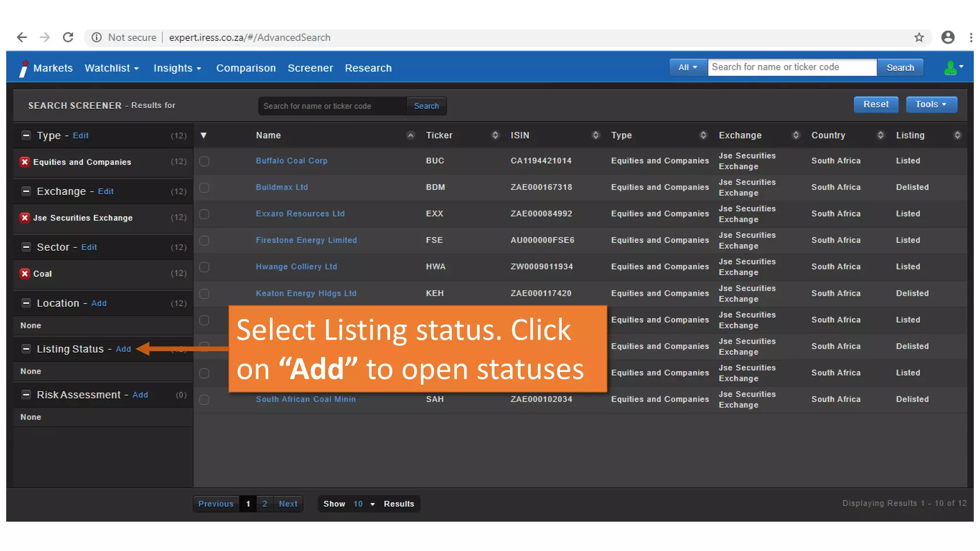
Task: Collapse the Risk Assessment filter section
Action: (26, 395)
